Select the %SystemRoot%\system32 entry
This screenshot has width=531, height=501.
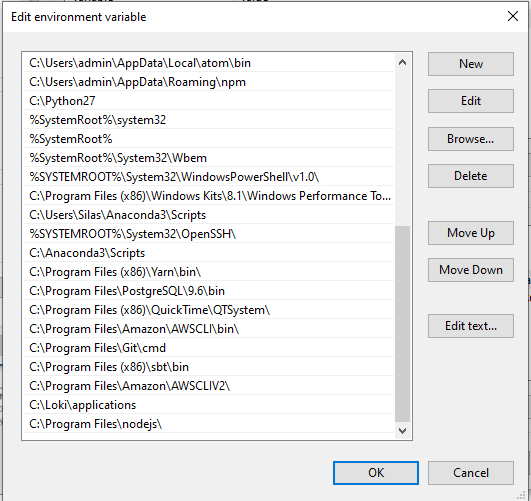(x=208, y=120)
